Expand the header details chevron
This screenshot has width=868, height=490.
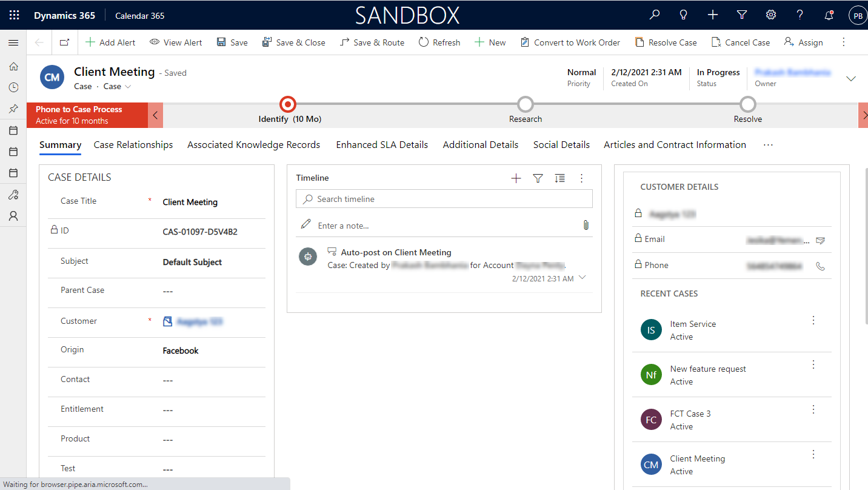[851, 79]
